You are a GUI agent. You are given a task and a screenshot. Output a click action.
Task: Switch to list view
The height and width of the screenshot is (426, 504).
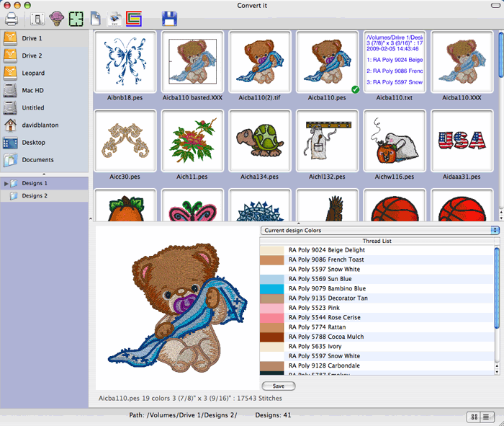486,417
